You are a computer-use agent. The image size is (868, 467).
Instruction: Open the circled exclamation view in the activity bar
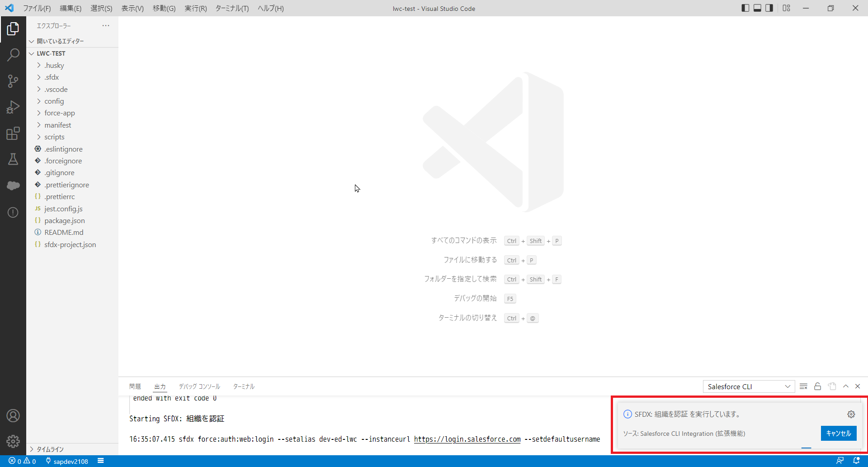13,212
